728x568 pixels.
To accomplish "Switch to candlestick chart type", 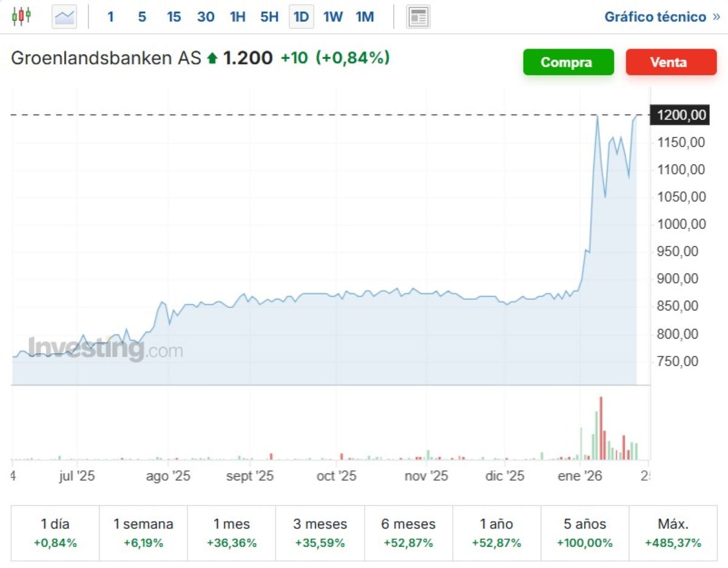I will tap(21, 16).
